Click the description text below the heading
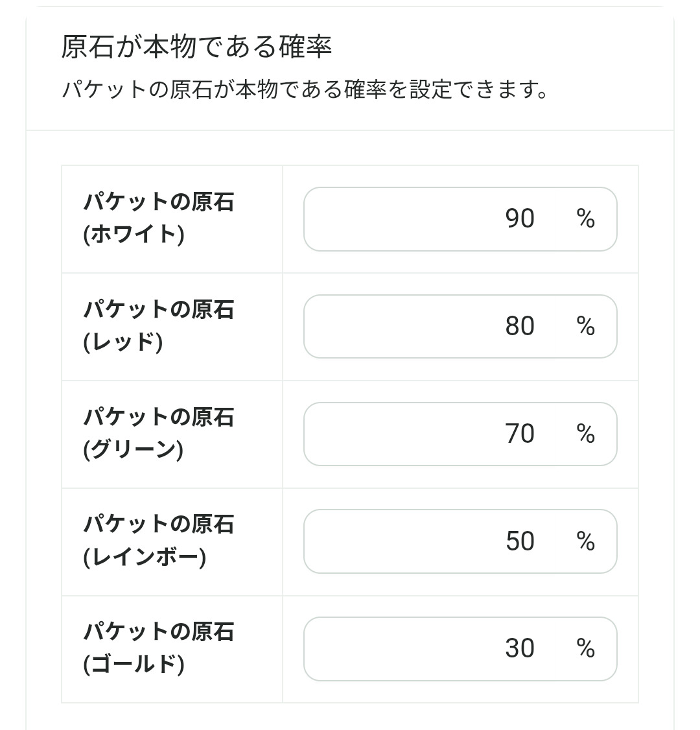Screen dimensions: 700x730 click(305, 89)
